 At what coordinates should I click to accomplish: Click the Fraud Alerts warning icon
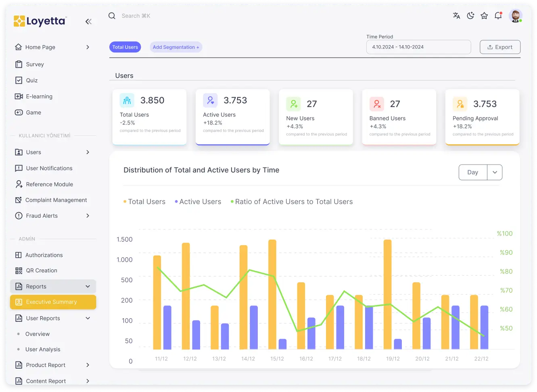(x=19, y=216)
